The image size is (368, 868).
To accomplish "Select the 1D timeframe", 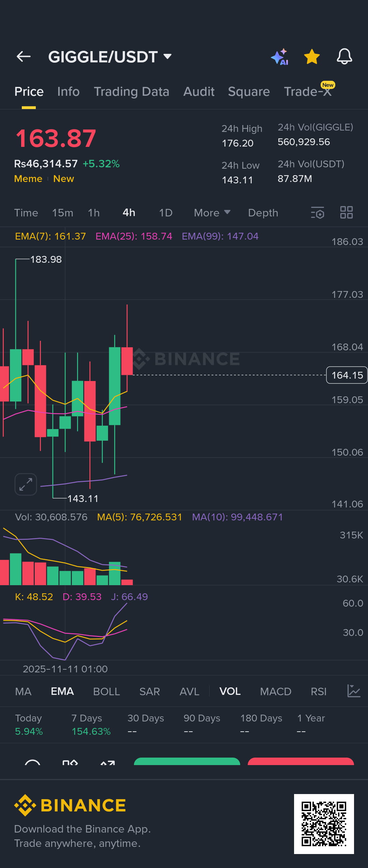I will pyautogui.click(x=166, y=213).
